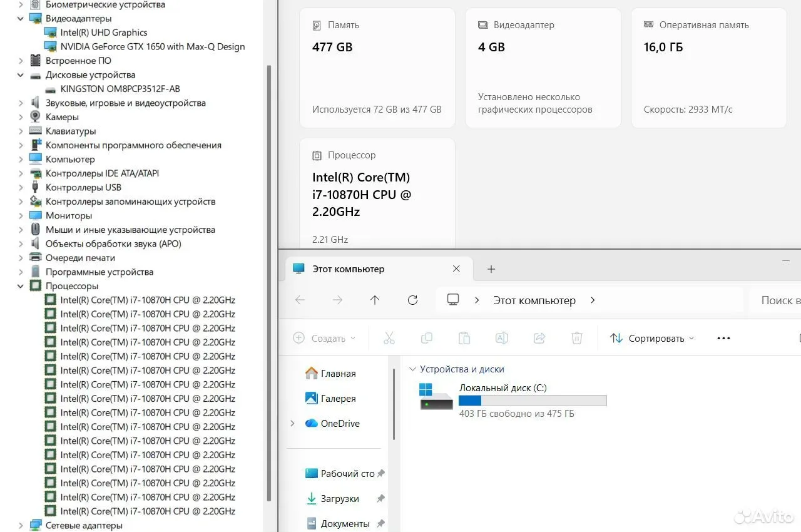
Task: Click the keyboard icon beside Клавиатуры
Action: click(x=36, y=131)
